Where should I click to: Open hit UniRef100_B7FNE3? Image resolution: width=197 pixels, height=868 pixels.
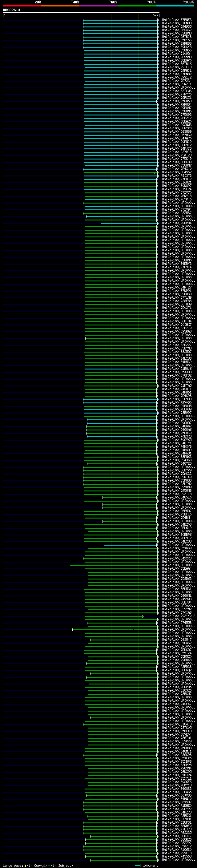click(x=177, y=20)
